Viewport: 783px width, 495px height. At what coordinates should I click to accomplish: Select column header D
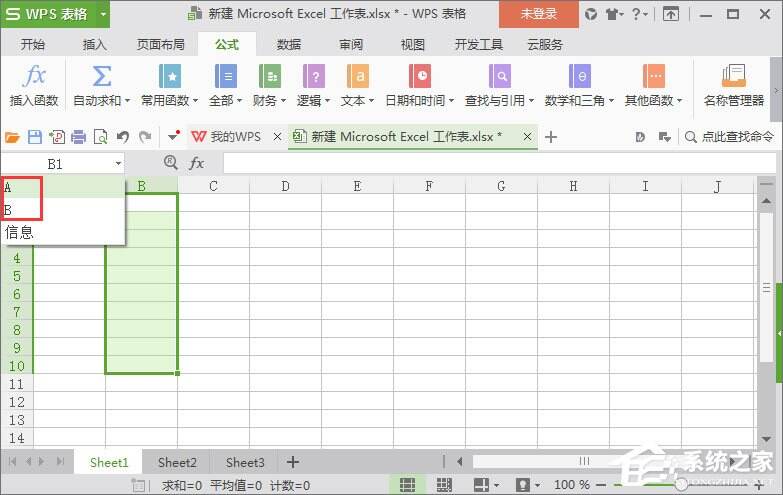[285, 186]
